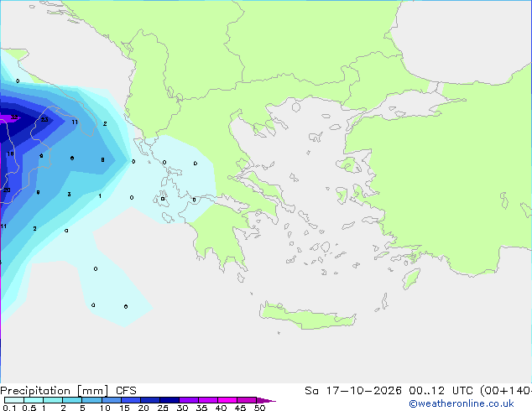Click the legend scale label '50'
The height and width of the screenshot is (411, 532).
pyautogui.click(x=259, y=408)
